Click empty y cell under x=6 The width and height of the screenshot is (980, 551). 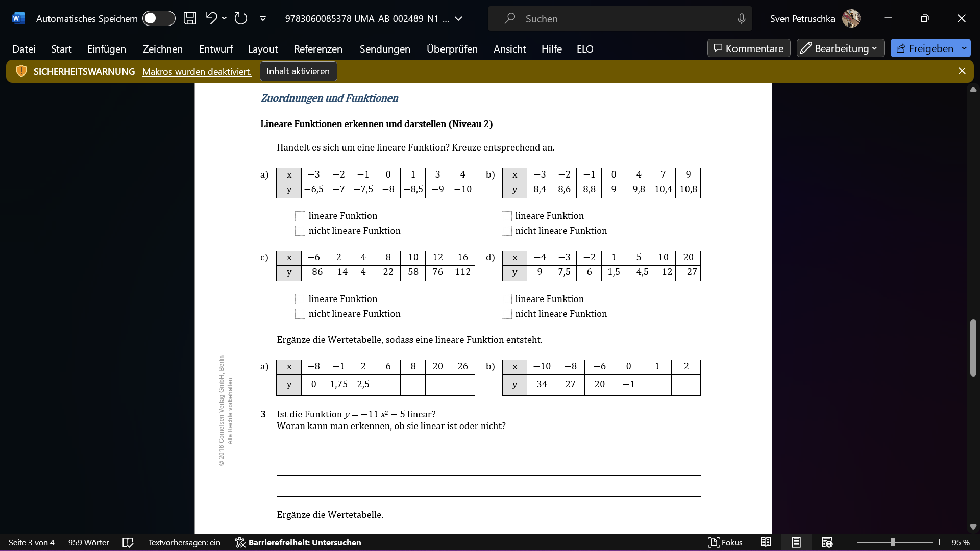click(x=388, y=385)
